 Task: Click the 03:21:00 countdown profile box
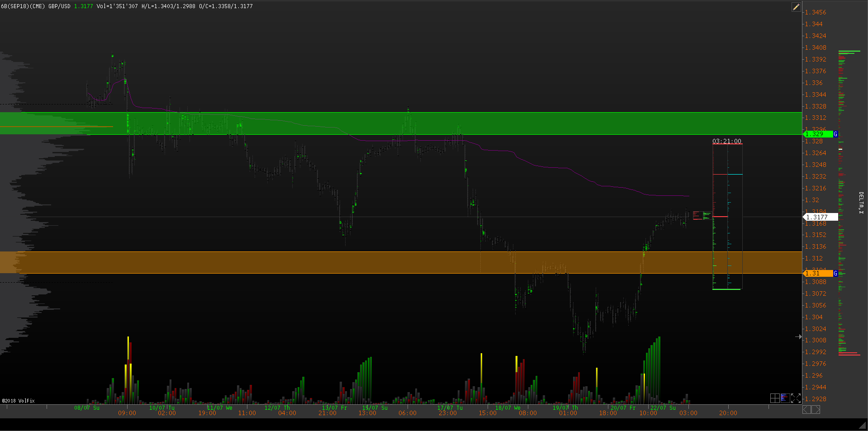pos(727,141)
